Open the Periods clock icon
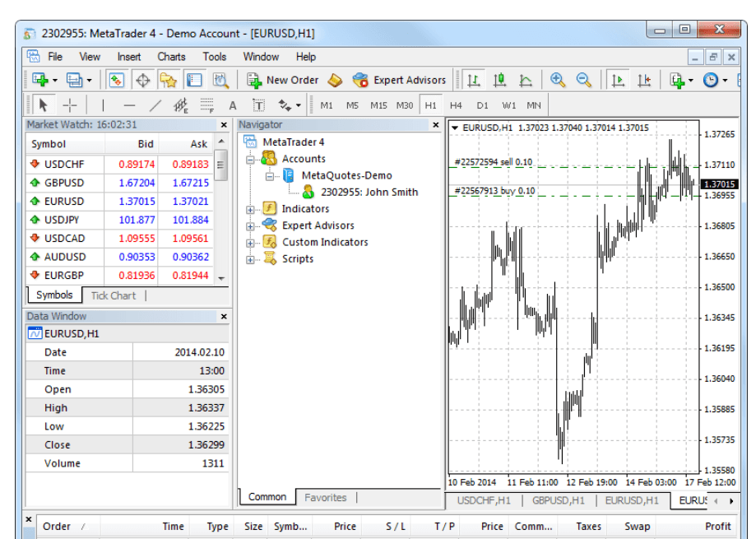756x539 pixels. pyautogui.click(x=710, y=80)
